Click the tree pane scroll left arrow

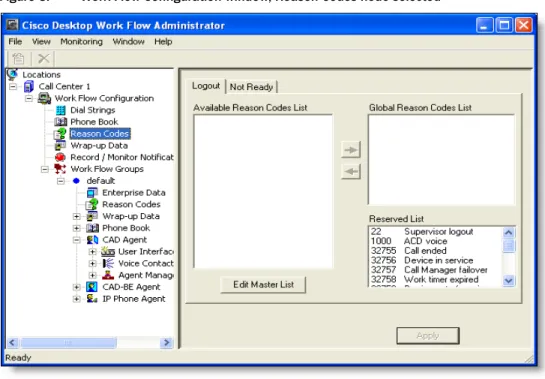[x=12, y=343]
